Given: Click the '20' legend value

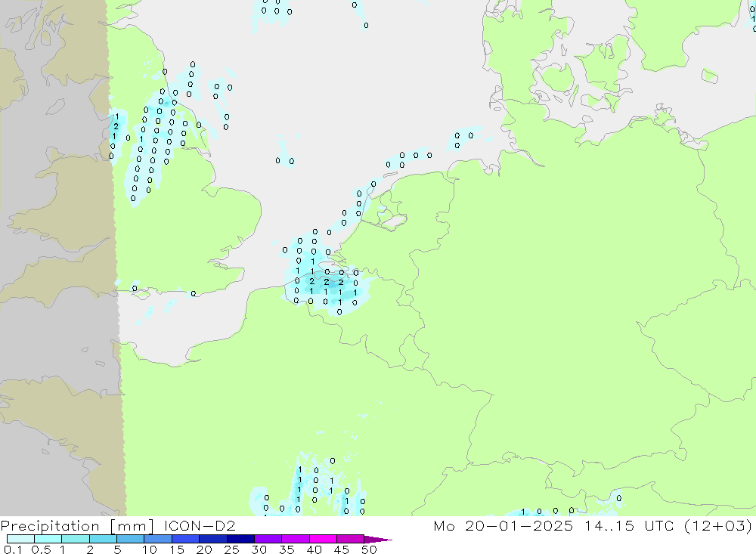Looking at the screenshot, I should 204,549.
